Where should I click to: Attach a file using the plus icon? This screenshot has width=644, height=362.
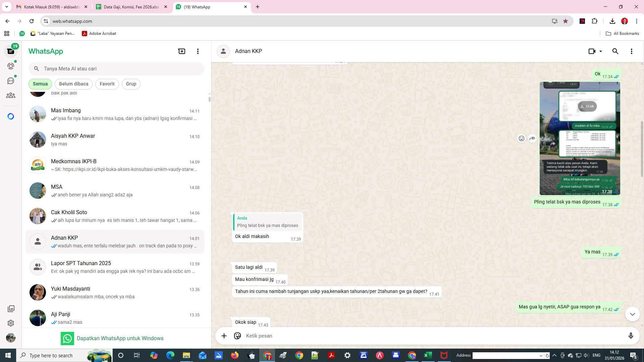[x=224, y=336]
